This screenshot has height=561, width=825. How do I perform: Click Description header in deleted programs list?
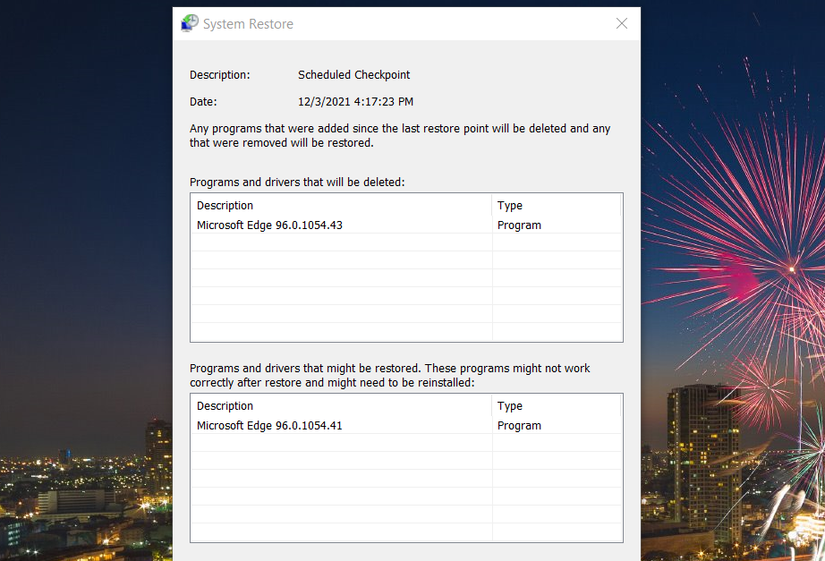pyautogui.click(x=341, y=205)
